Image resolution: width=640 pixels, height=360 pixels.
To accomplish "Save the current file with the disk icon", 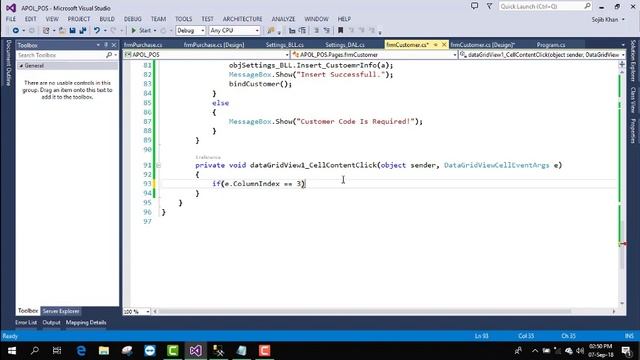I will [x=72, y=31].
